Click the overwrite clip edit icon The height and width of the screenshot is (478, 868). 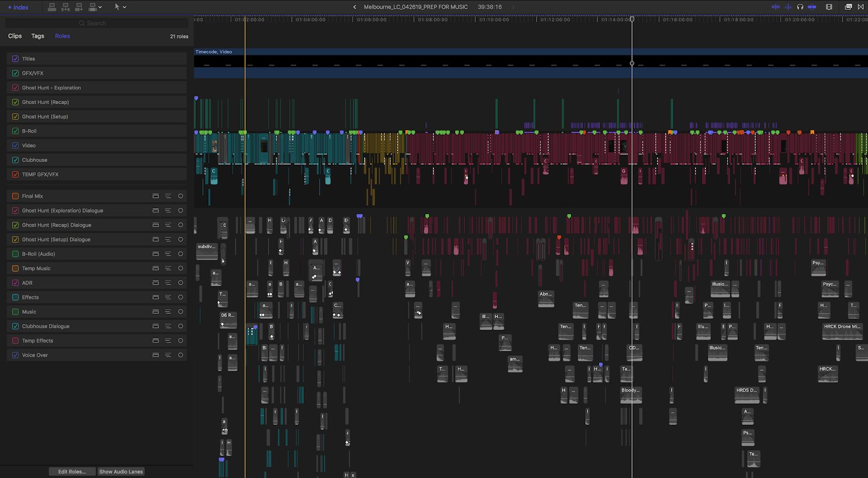tap(92, 7)
